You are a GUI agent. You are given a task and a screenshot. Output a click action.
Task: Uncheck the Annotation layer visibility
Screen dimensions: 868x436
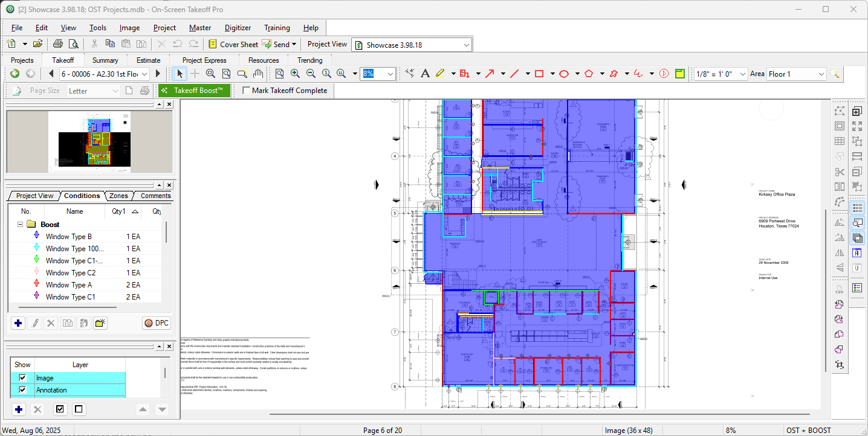[x=22, y=390]
